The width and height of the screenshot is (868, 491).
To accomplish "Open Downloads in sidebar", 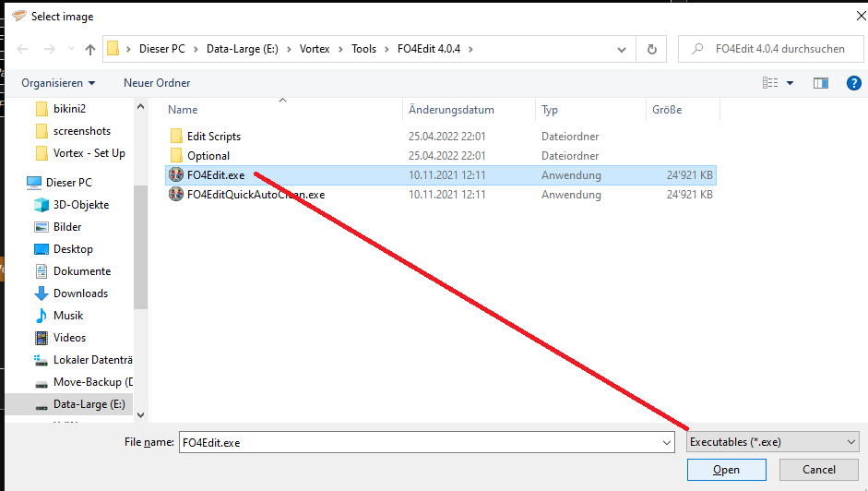I will (x=81, y=293).
